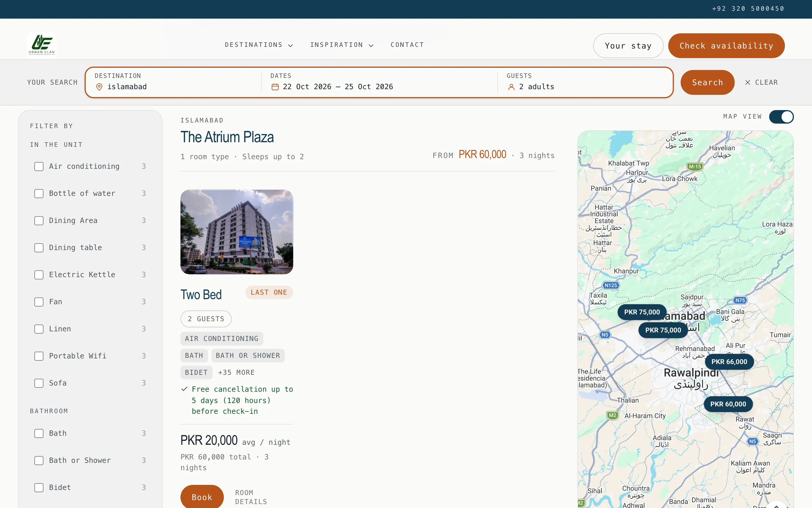Go to the Contact page
The image size is (812, 508).
click(x=407, y=45)
